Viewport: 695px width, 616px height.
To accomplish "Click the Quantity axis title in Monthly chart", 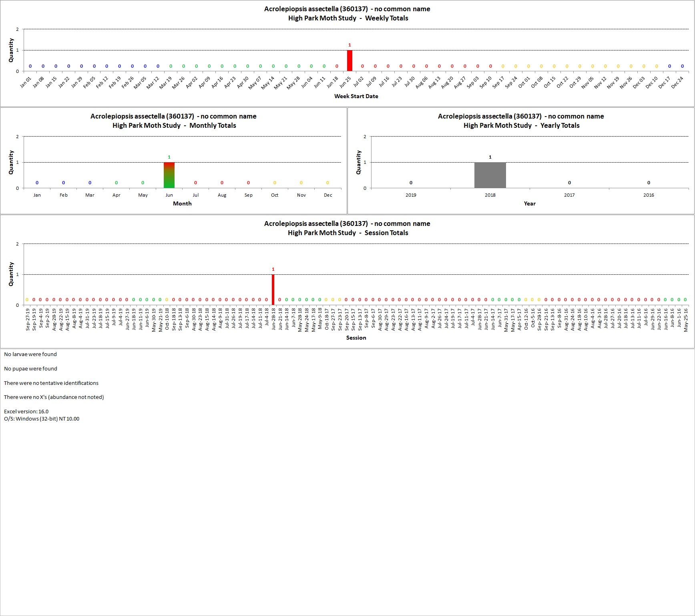I will 11,162.
